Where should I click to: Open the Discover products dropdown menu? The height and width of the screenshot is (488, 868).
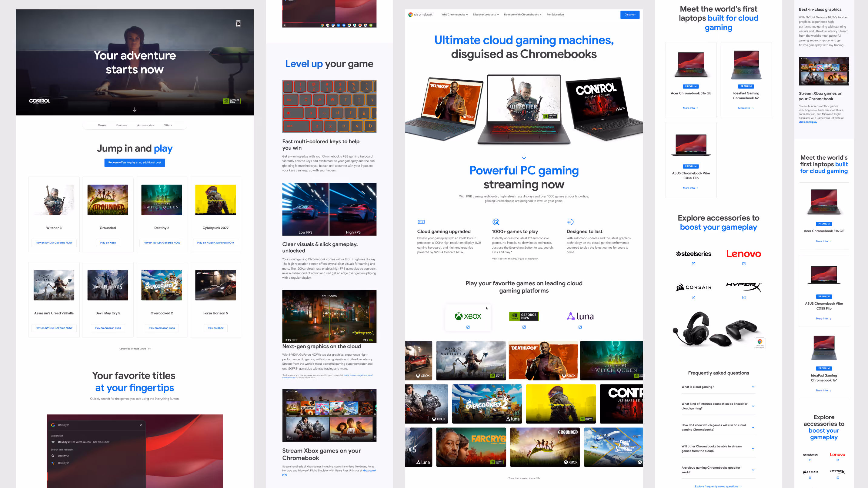486,15
